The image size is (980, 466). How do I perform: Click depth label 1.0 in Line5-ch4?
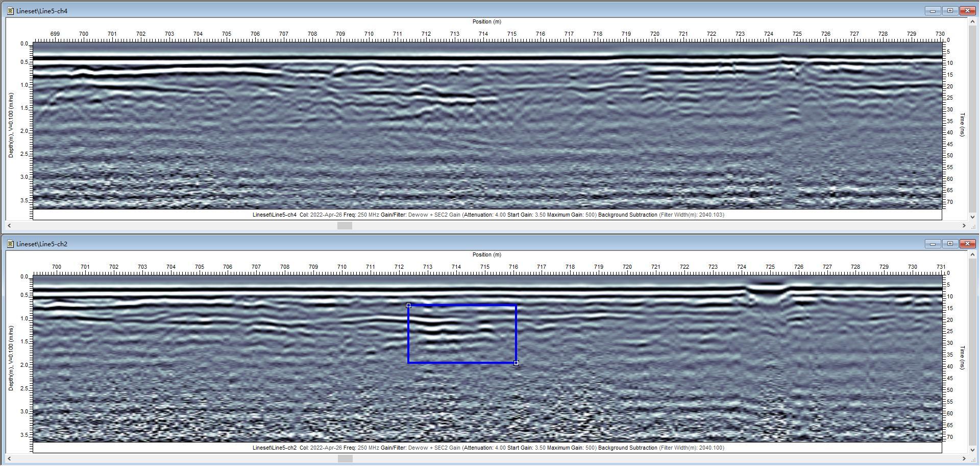click(x=24, y=85)
